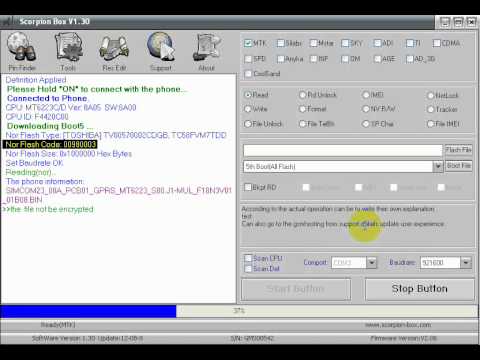Select the Write operation radio button
The image size is (480, 360).
pyautogui.click(x=248, y=109)
